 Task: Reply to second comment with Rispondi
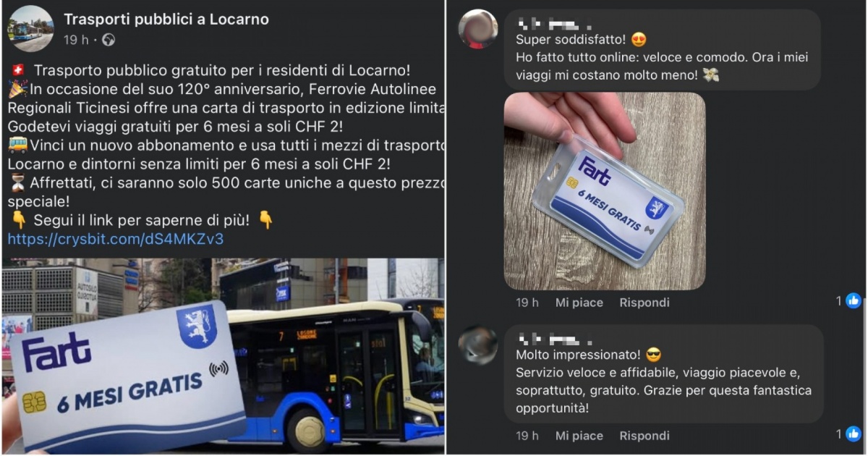[x=644, y=436]
